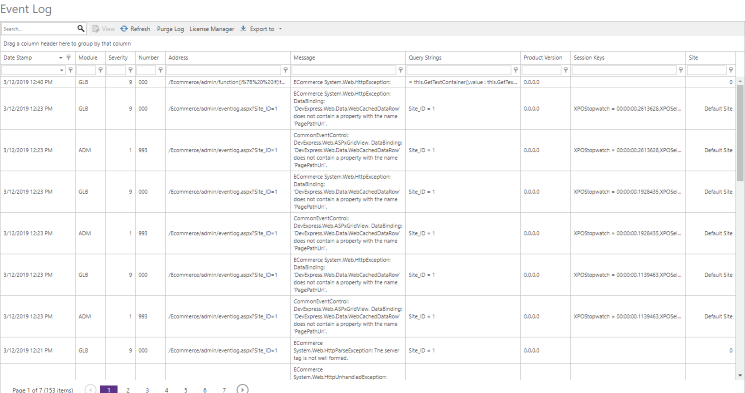Click filter-row condition icon for Message

(x=400, y=70)
